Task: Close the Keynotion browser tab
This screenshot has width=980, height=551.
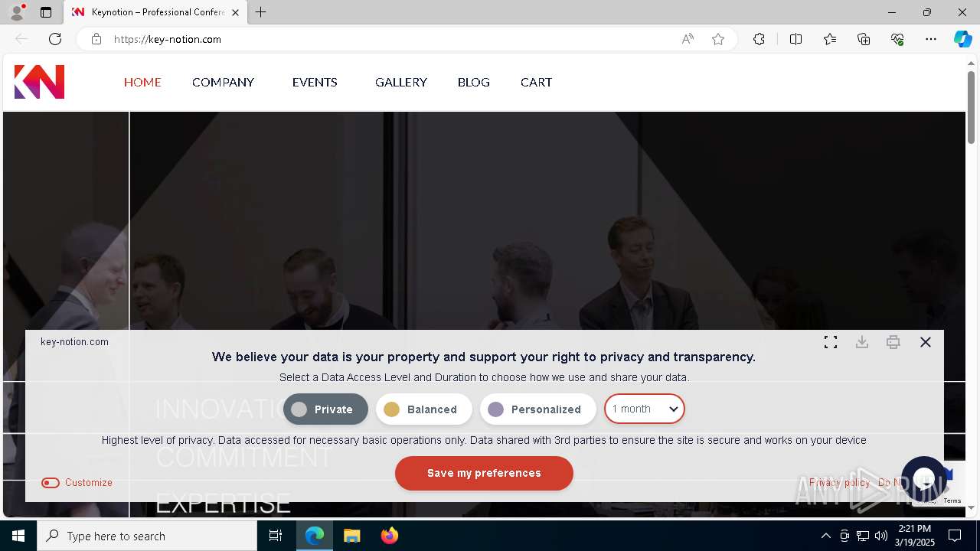Action: 236,12
